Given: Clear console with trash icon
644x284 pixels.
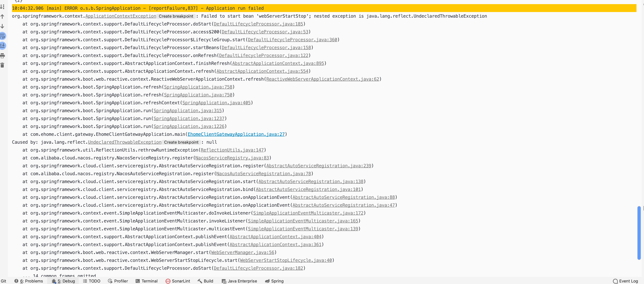Looking at the screenshot, I should (2, 65).
